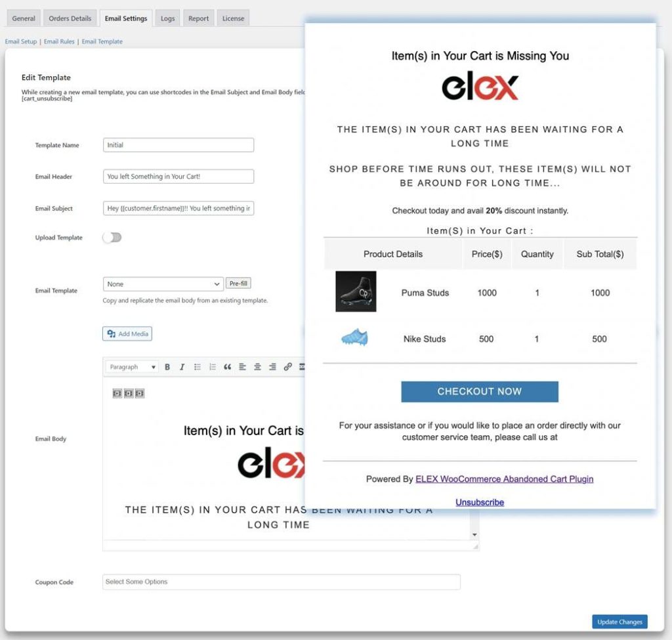672x640 pixels.
Task: Click the elex logo in the email preview
Action: 480,86
